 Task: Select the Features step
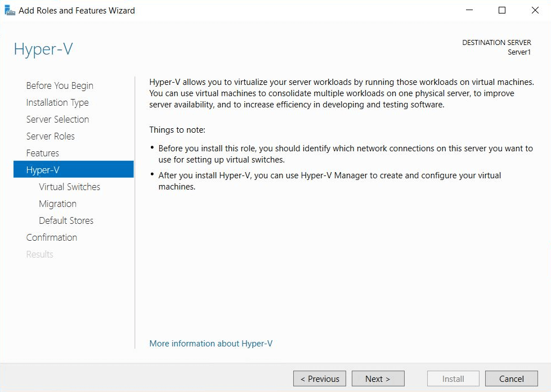[42, 153]
